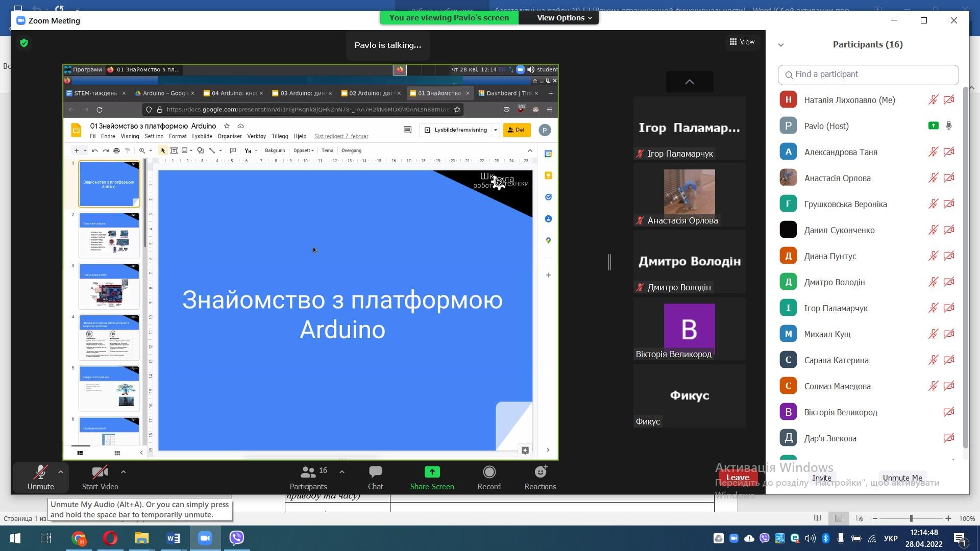Switch to STEM-тиждень browser tab
Viewport: 980px width, 551px height.
coord(95,93)
